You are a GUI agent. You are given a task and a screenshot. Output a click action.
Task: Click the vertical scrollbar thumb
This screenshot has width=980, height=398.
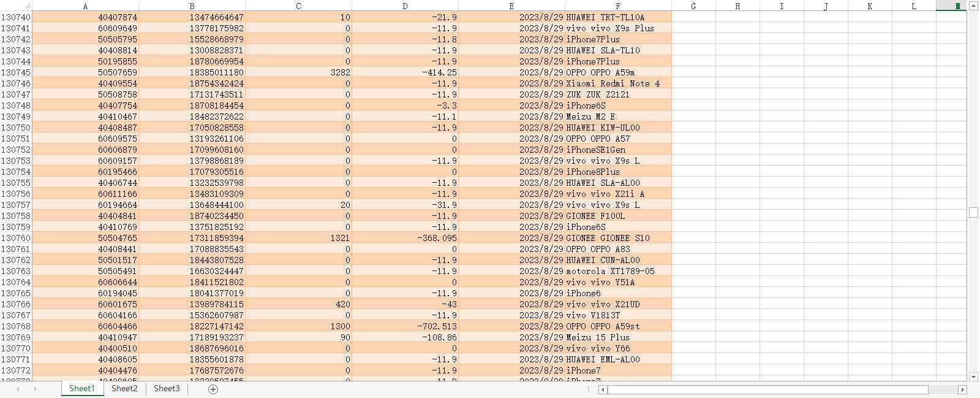[973, 212]
